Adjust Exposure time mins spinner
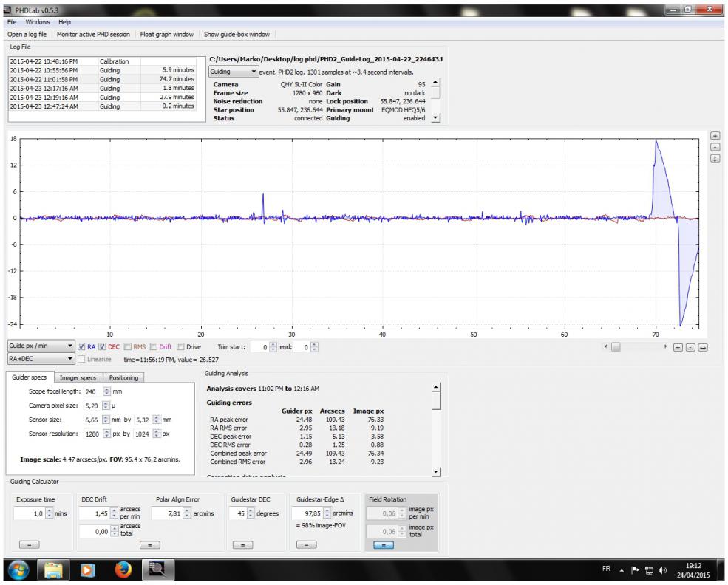Screen dimensions: 728x585 pyautogui.click(x=50, y=513)
